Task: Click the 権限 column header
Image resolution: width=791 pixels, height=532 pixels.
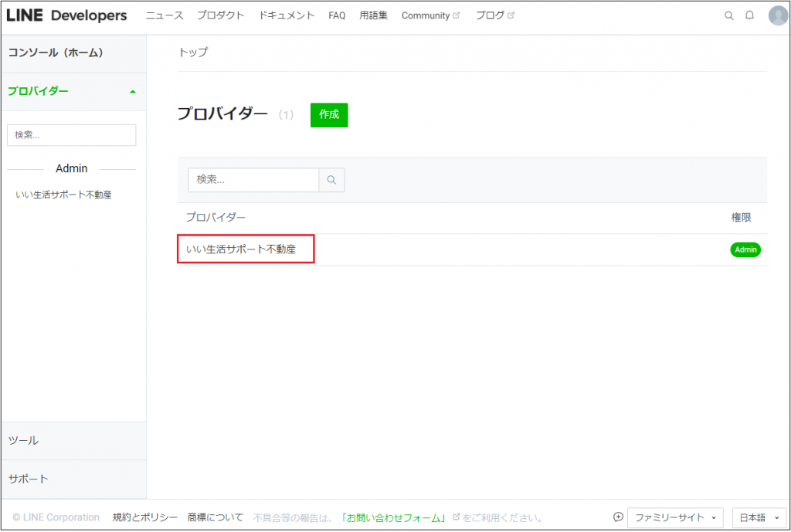Action: pyautogui.click(x=741, y=217)
